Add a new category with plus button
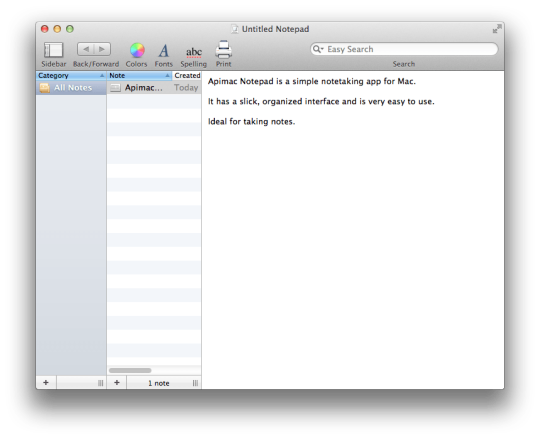This screenshot has height=439, width=540. coord(46,383)
